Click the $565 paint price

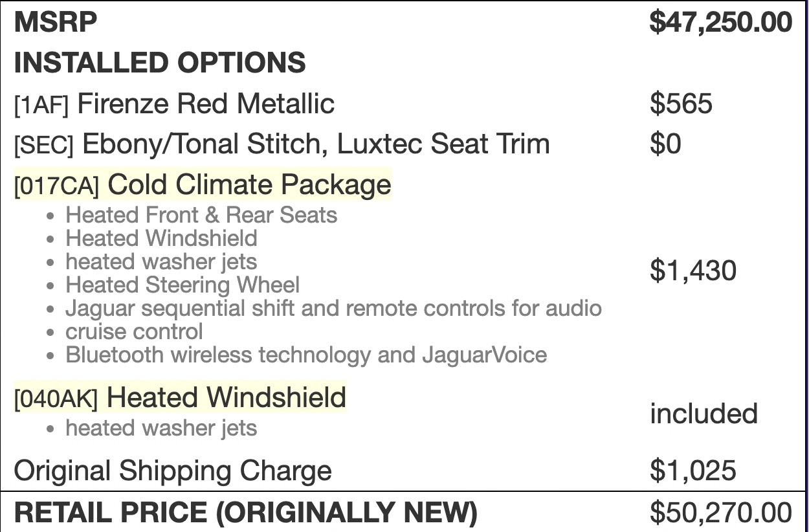681,104
